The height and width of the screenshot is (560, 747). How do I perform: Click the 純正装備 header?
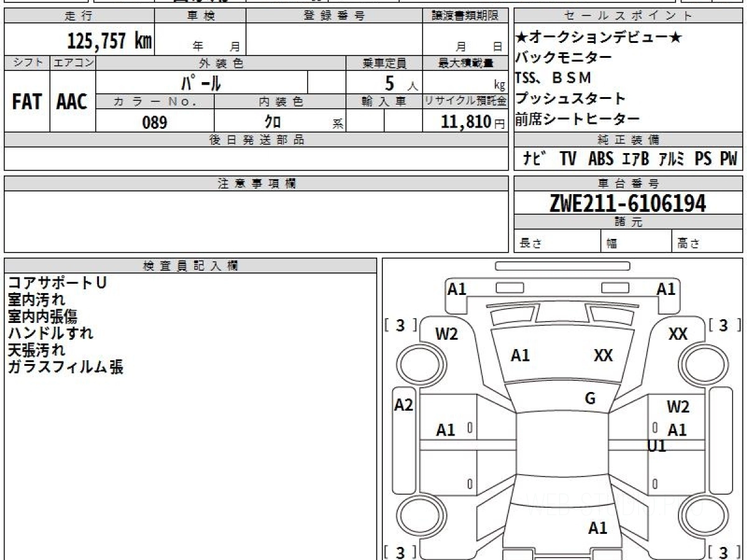click(x=628, y=140)
